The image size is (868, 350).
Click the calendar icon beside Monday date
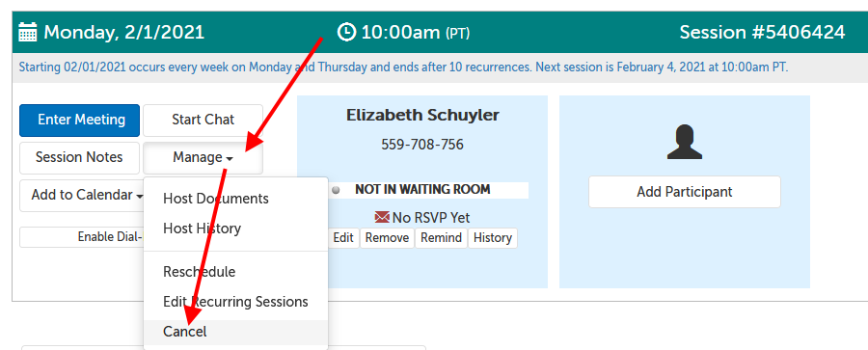(28, 32)
